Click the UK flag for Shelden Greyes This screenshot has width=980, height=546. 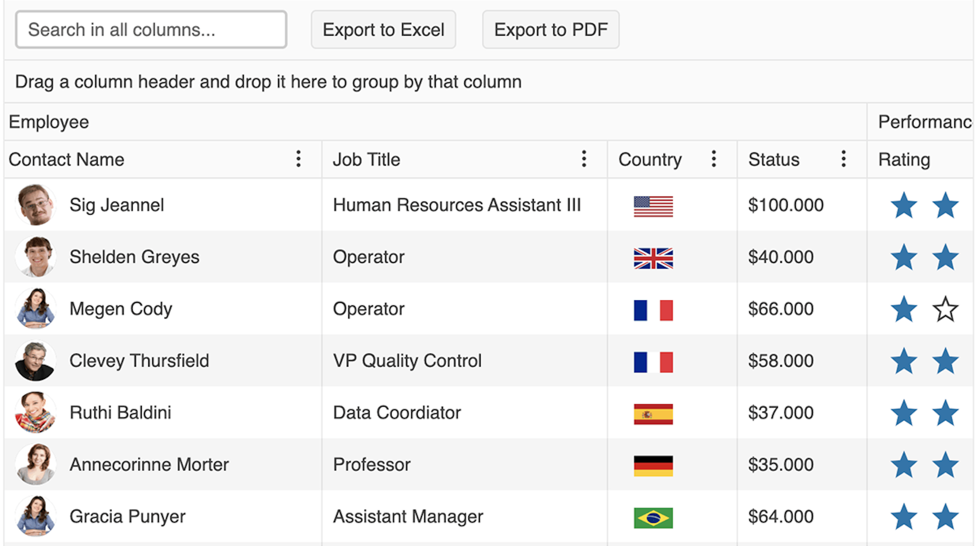click(x=653, y=258)
